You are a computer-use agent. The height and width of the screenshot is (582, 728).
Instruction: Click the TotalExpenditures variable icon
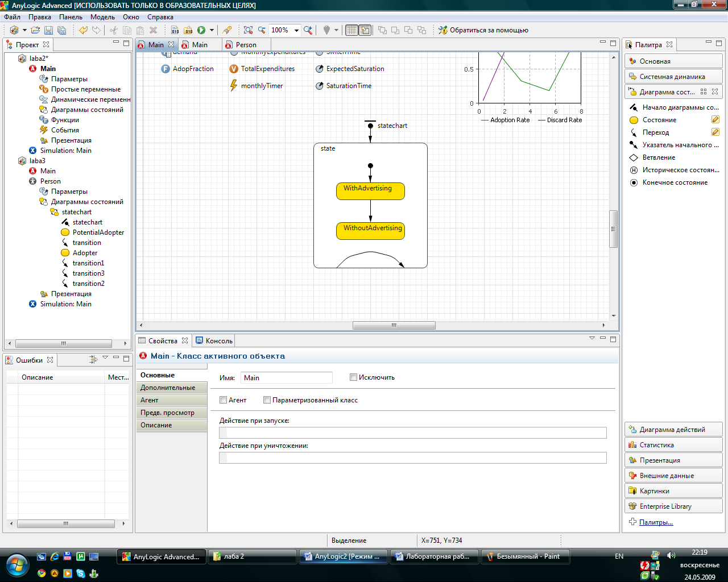click(234, 69)
